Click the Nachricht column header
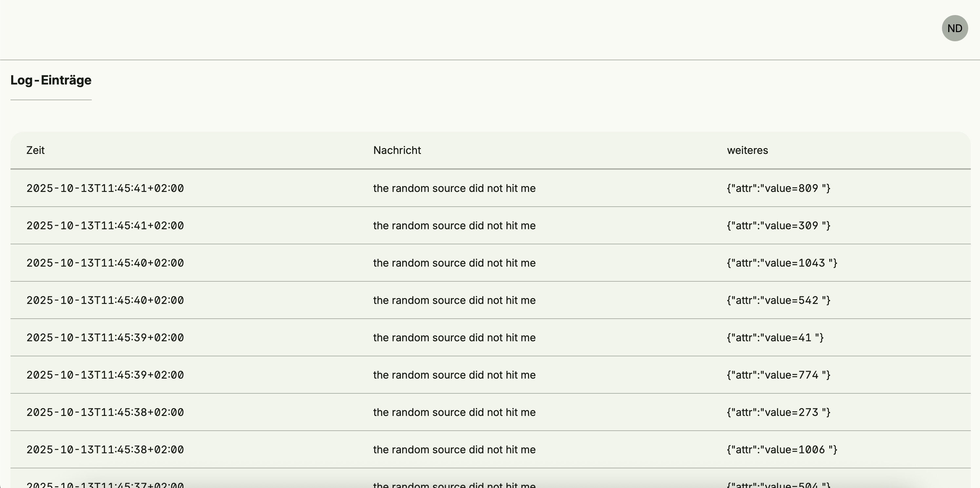This screenshot has height=488, width=980. (x=397, y=151)
